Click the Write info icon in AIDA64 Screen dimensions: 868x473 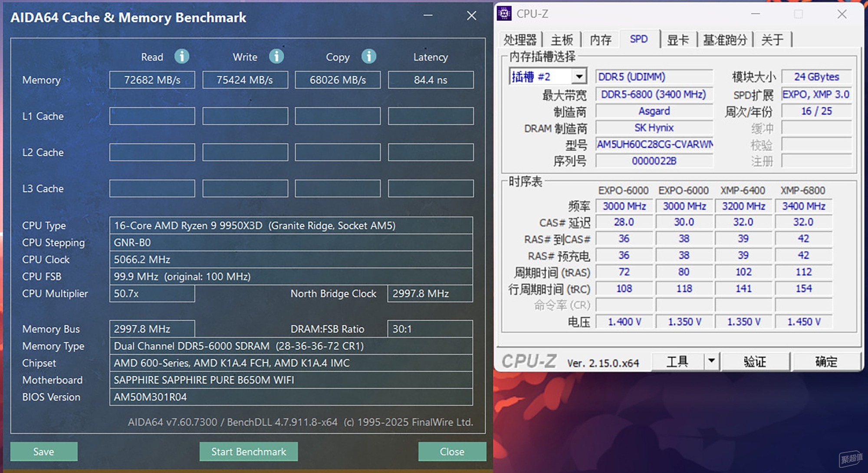(276, 56)
